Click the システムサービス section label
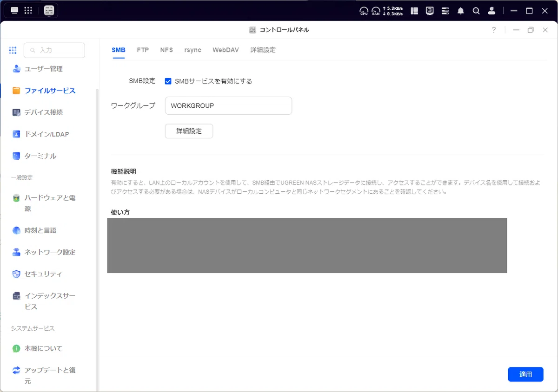The height and width of the screenshot is (392, 558). coord(33,328)
